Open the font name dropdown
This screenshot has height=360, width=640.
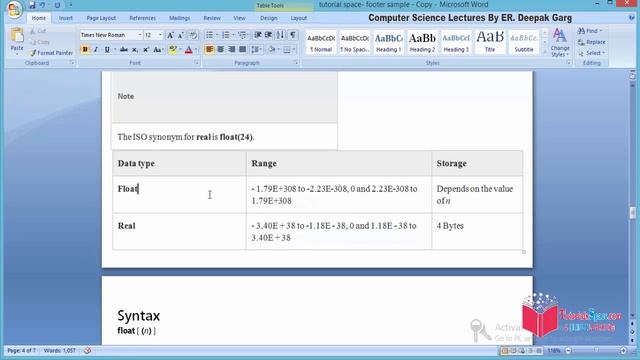(140, 35)
